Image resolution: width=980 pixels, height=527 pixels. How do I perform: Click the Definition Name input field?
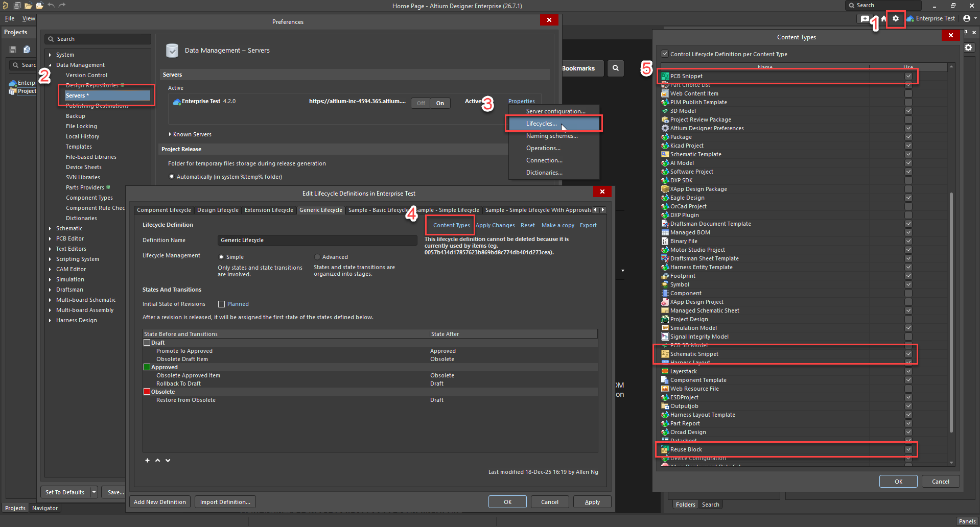coord(317,240)
